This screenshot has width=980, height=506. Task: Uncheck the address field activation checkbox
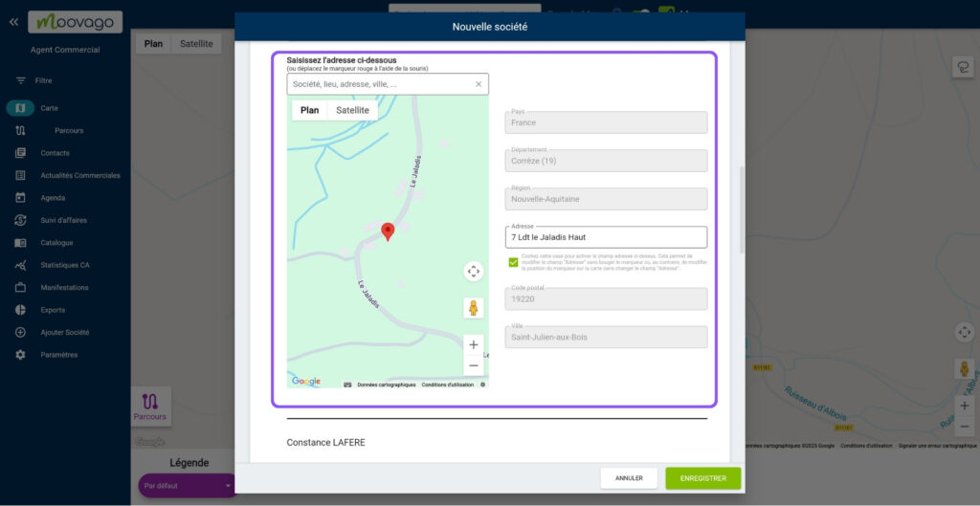coord(514,262)
